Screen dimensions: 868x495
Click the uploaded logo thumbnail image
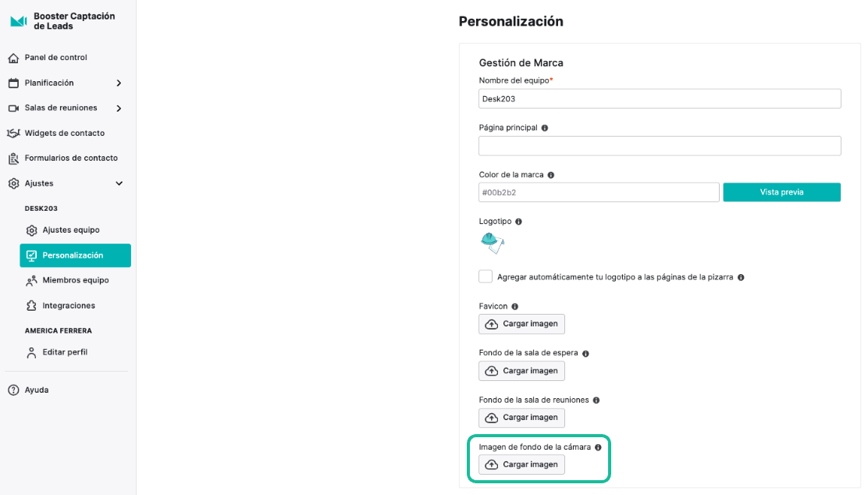(492, 243)
